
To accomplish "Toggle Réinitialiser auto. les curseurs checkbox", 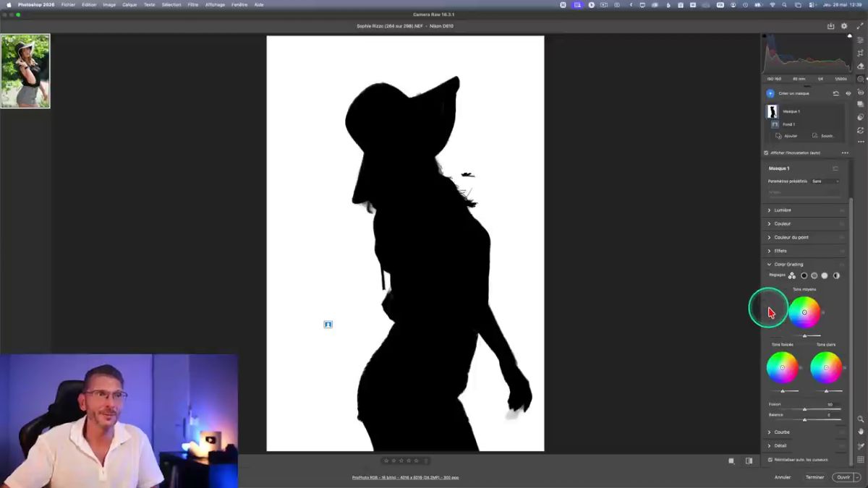I will pos(770,459).
